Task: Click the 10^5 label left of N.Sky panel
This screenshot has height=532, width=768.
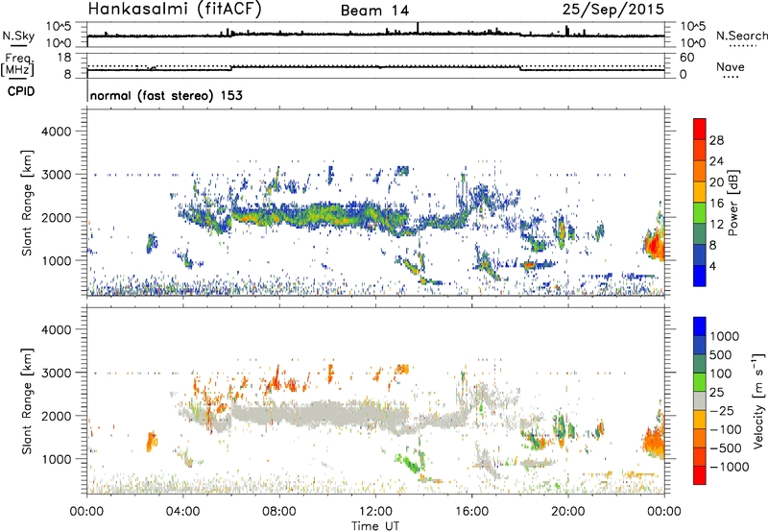Action: [59, 27]
